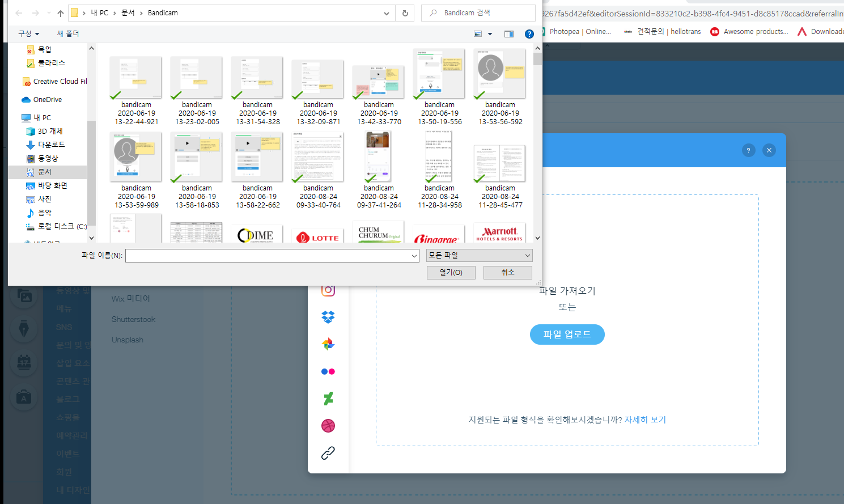Click the 파일 이름 filename input field
Viewport: 844px width, 504px height.
coord(272,256)
